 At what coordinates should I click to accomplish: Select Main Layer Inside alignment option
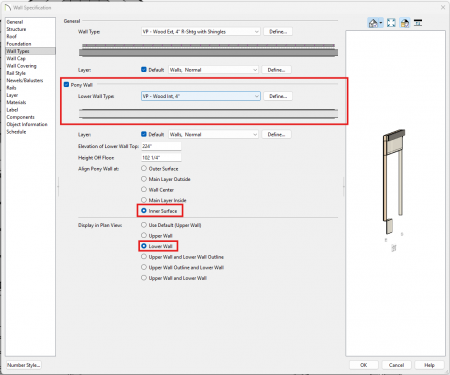click(144, 200)
